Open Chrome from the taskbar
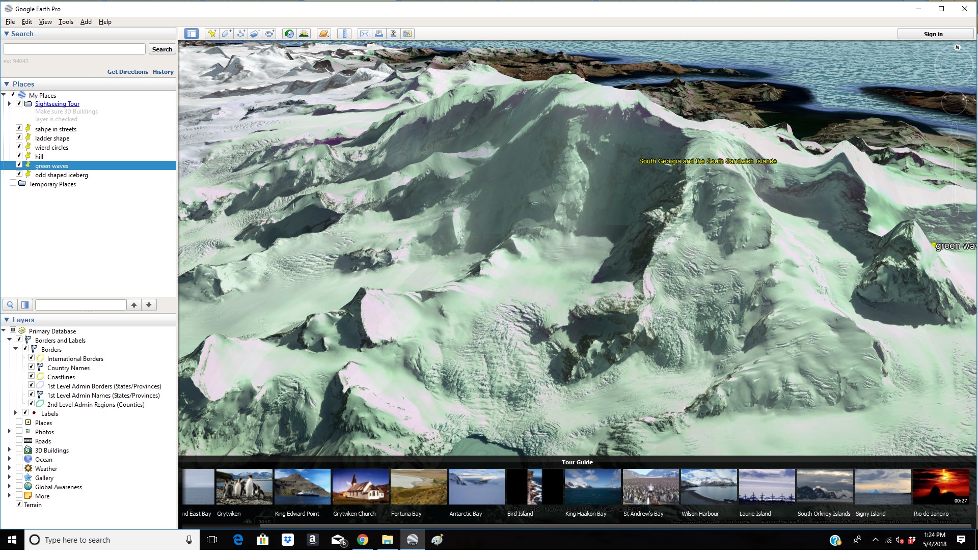Viewport: 978px width, 560px height. 363,540
